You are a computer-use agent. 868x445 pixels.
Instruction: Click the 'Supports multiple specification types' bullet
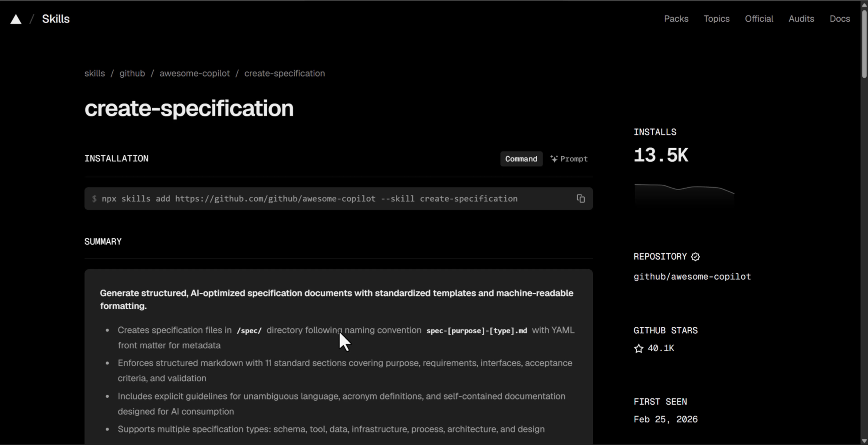pos(331,429)
